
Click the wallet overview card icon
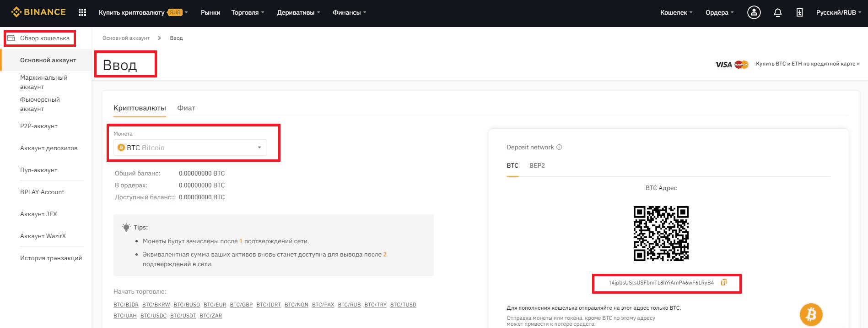(11, 38)
